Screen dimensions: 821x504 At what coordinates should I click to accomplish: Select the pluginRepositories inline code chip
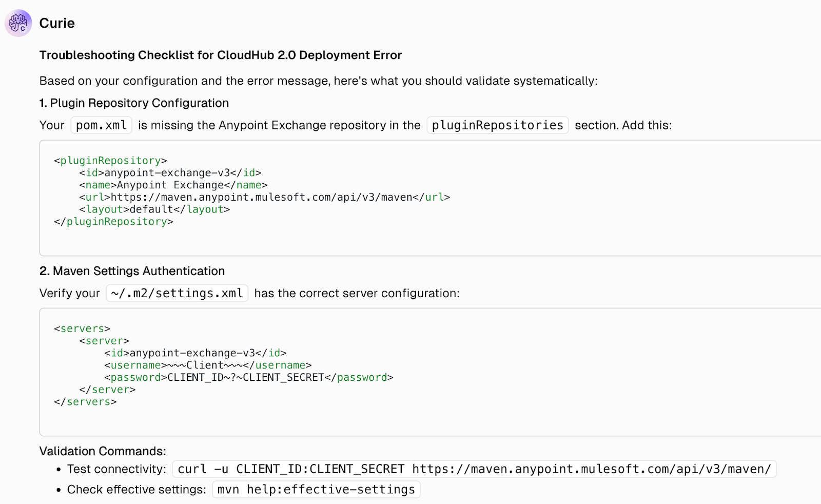tap(497, 125)
